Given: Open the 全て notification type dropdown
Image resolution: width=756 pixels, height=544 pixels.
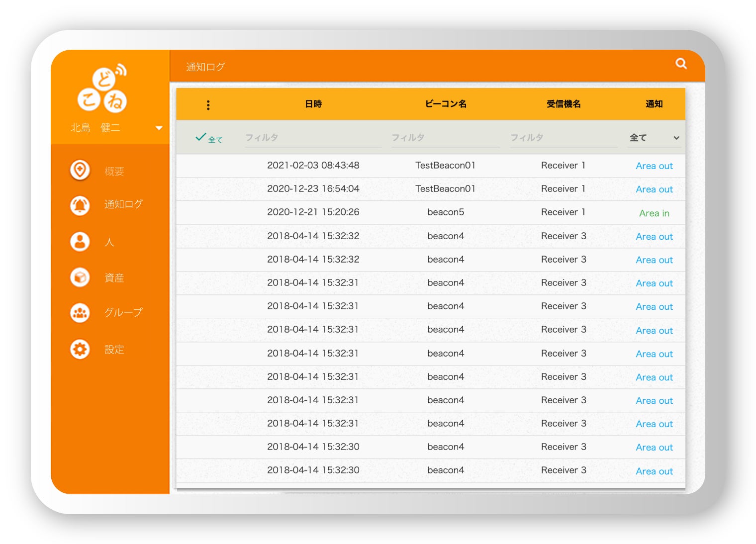Looking at the screenshot, I should click(x=654, y=138).
